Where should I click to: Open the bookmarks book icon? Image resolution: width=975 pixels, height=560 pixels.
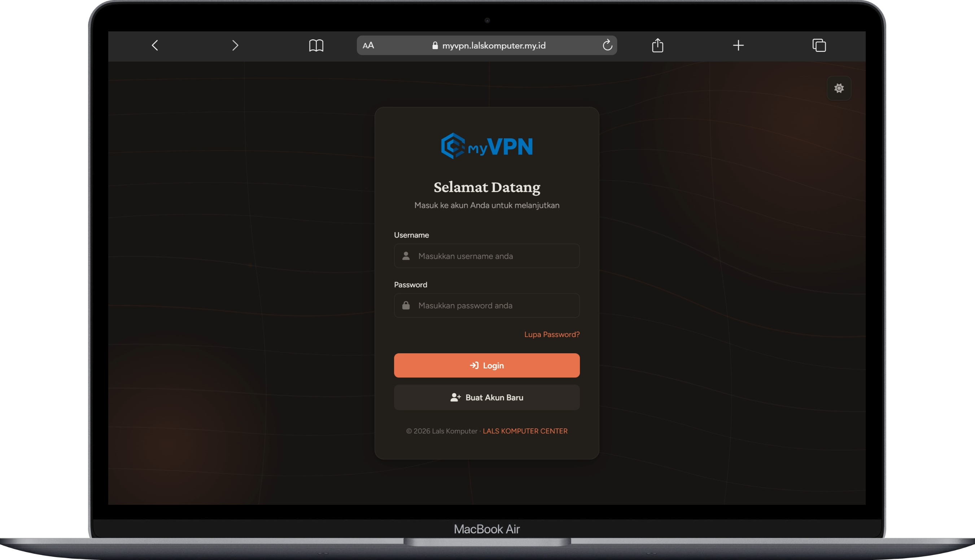(316, 45)
